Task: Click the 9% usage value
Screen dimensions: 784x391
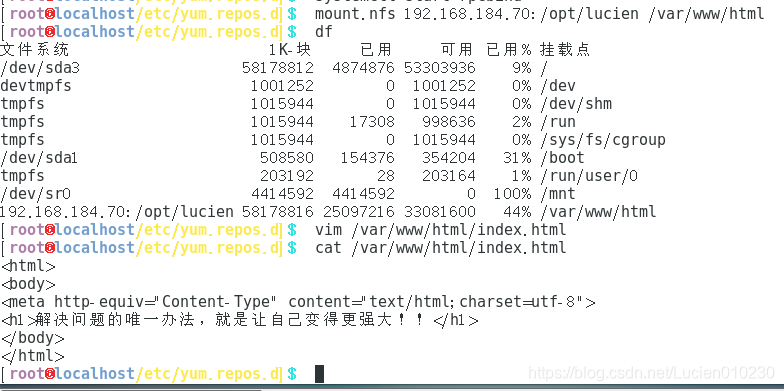Action: 522,68
